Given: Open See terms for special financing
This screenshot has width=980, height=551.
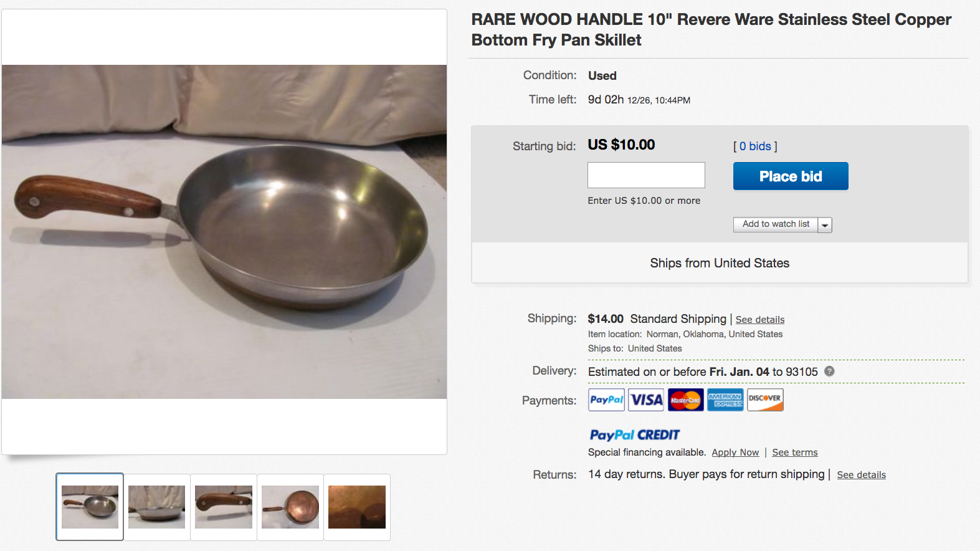Looking at the screenshot, I should click(794, 452).
